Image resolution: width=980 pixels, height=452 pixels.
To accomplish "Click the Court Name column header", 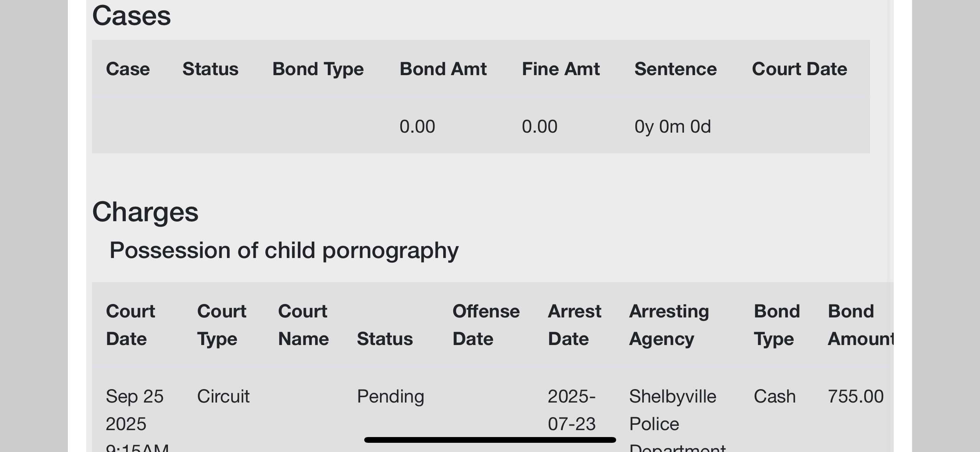I will click(x=303, y=325).
